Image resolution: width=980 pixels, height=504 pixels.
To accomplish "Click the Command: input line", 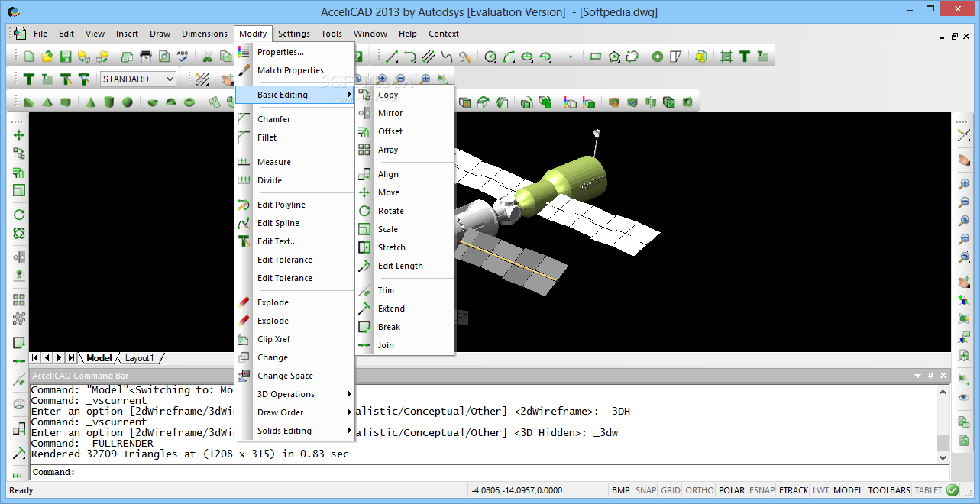I will (x=489, y=472).
